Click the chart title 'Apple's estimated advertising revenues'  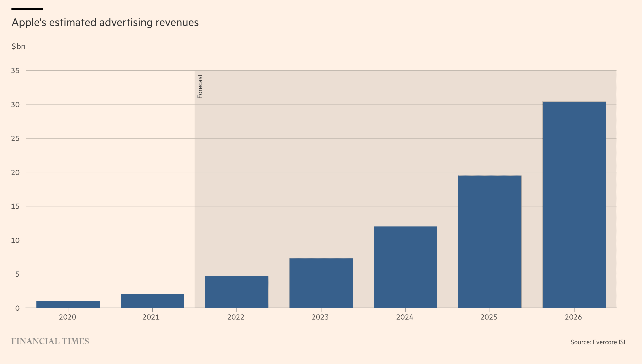click(x=105, y=23)
